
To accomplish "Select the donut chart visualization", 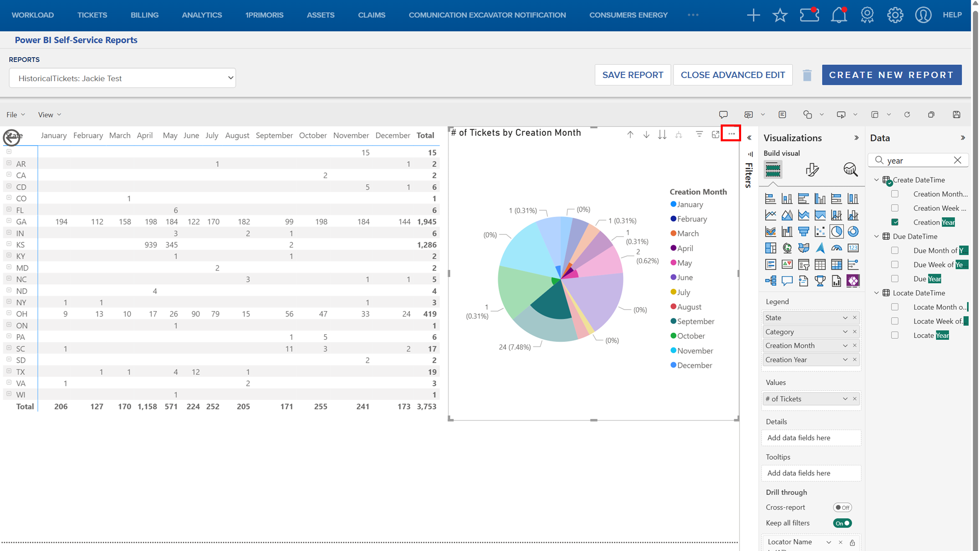I will pyautogui.click(x=853, y=232).
